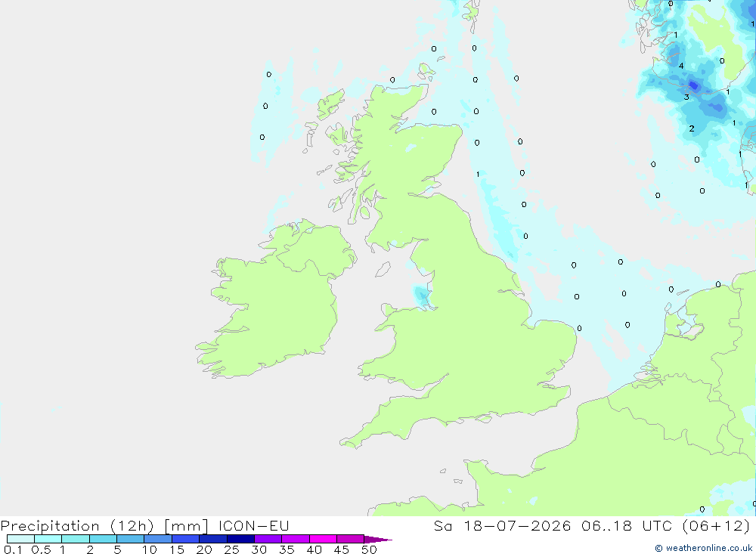The width and height of the screenshot is (756, 554).
Task: Pick the 15–20 mm legend swatch
Action: tap(185, 539)
